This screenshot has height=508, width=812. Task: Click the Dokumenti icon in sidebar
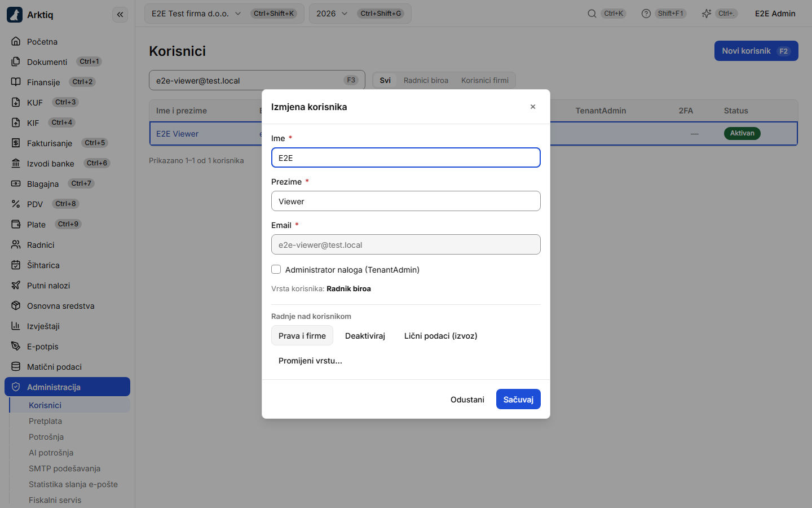(x=16, y=62)
